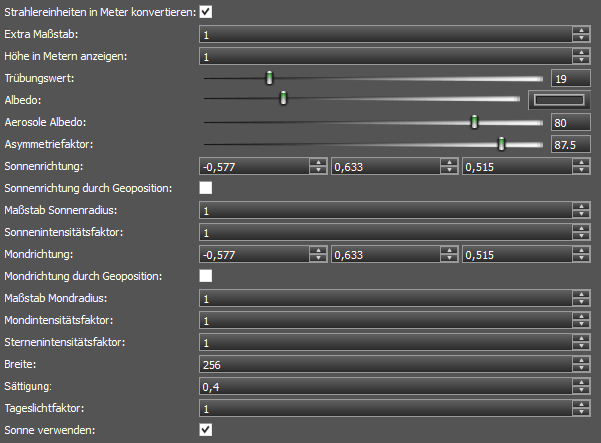Enable Mondrichtung durch Geoposition checkbox
Image resolution: width=601 pixels, height=443 pixels.
click(x=205, y=276)
